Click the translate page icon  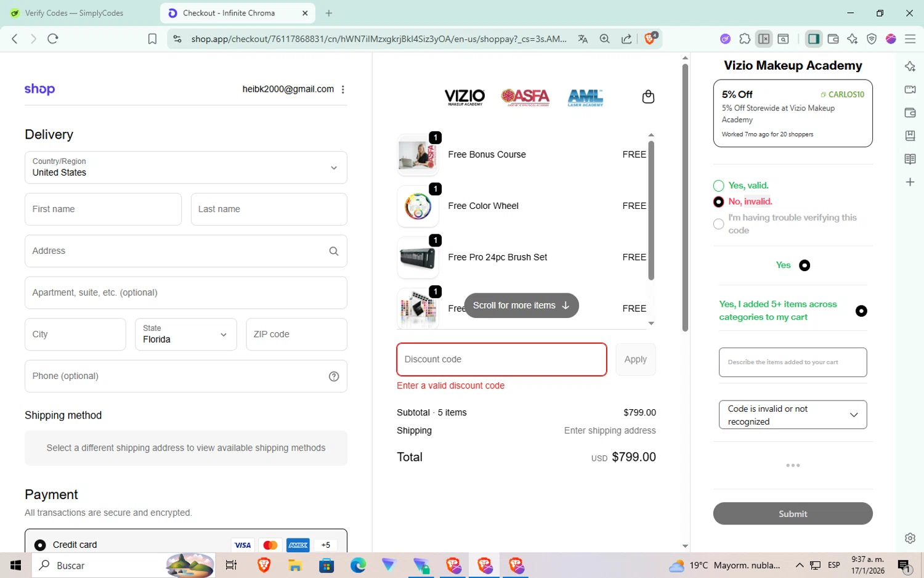[x=583, y=39]
